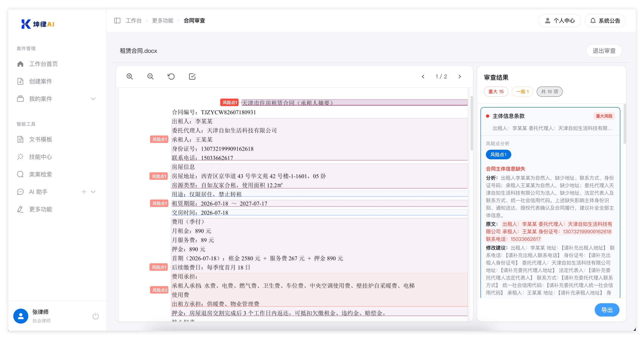The width and height of the screenshot is (644, 339).
Task: Click the power logout icon
Action: point(96,316)
